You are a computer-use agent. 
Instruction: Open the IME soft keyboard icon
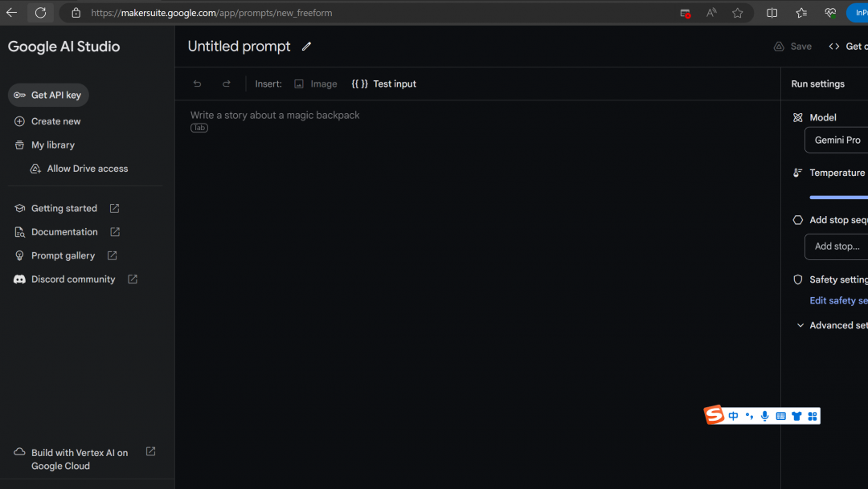point(780,416)
